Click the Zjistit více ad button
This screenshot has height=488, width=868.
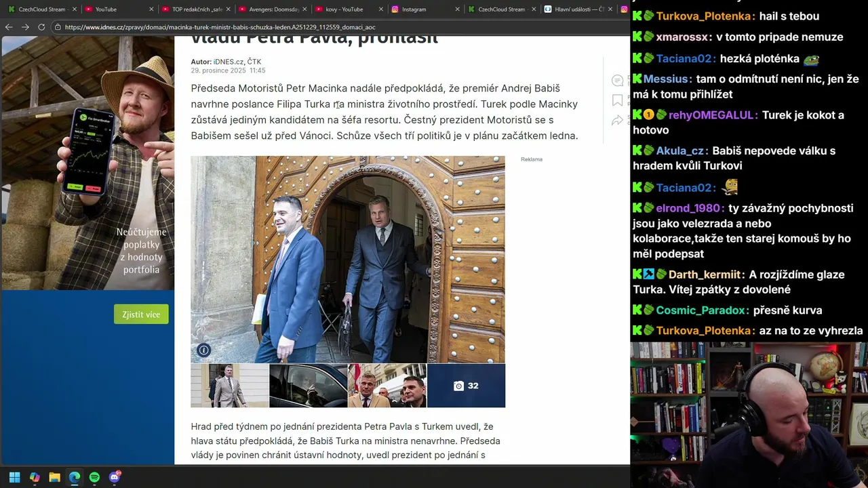click(x=141, y=314)
